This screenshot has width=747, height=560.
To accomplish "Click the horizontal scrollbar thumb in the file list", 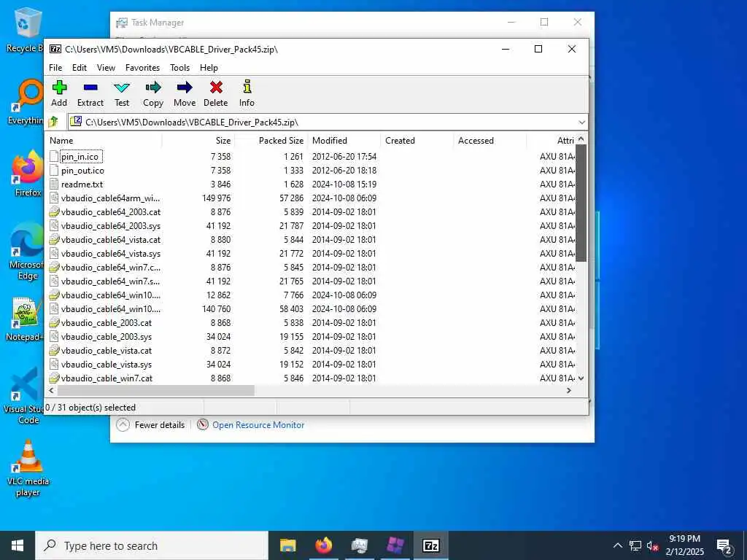I will (x=156, y=391).
